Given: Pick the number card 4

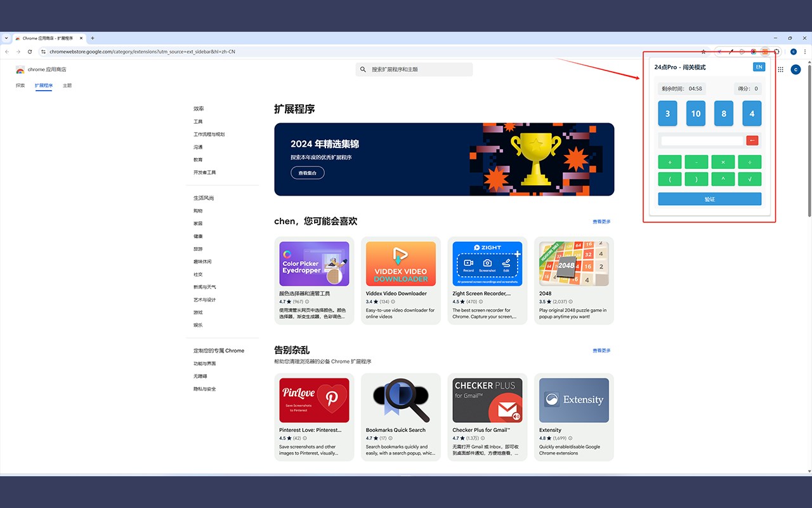Looking at the screenshot, I should click(x=752, y=114).
